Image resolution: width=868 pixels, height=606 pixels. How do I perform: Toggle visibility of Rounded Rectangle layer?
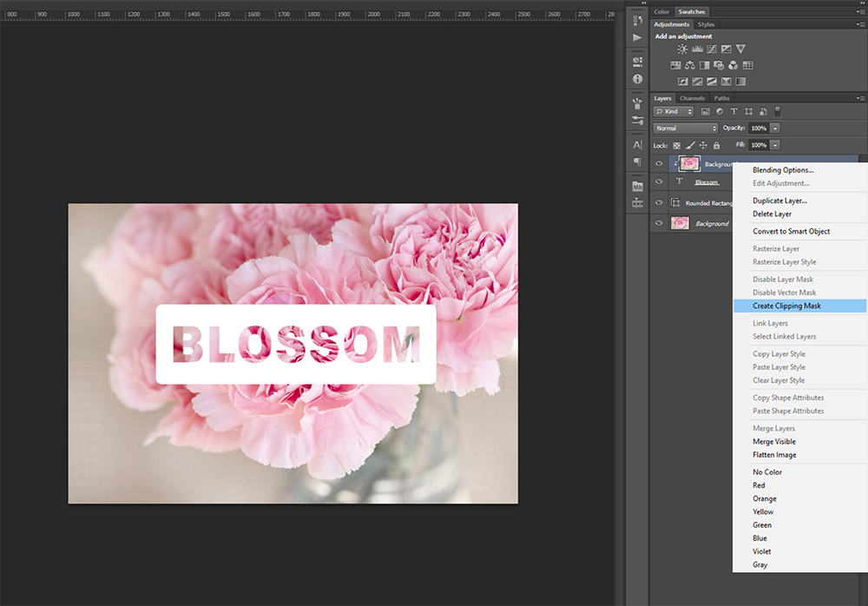pyautogui.click(x=659, y=203)
